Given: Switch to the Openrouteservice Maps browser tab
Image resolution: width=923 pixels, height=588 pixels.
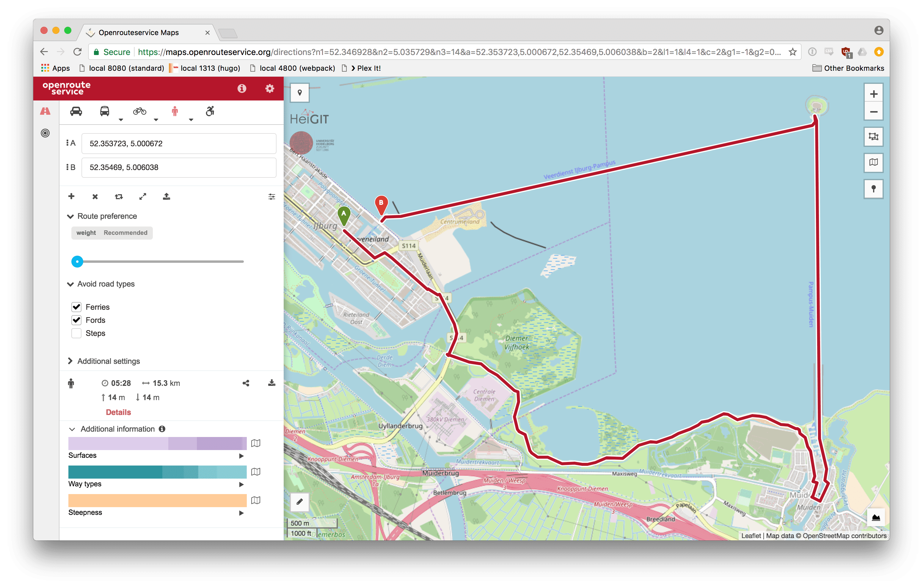Looking at the screenshot, I should (138, 33).
